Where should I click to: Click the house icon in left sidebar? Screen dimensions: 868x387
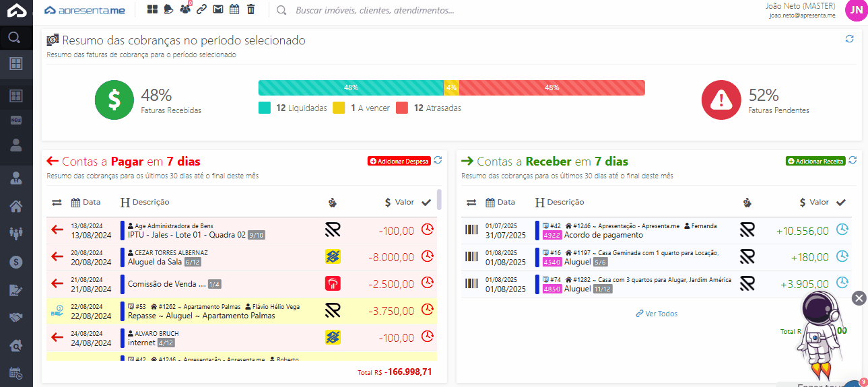pyautogui.click(x=16, y=206)
